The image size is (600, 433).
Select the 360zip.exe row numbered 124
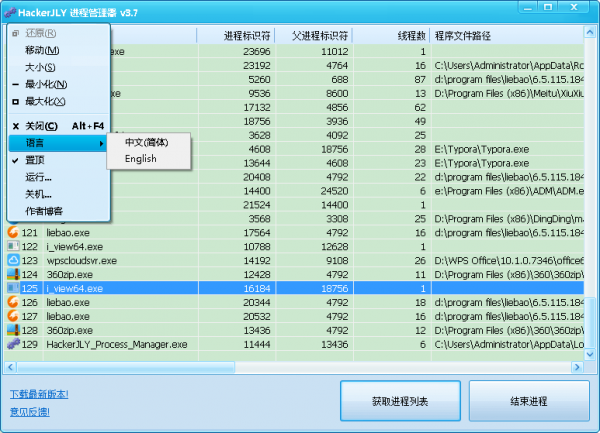(295, 274)
